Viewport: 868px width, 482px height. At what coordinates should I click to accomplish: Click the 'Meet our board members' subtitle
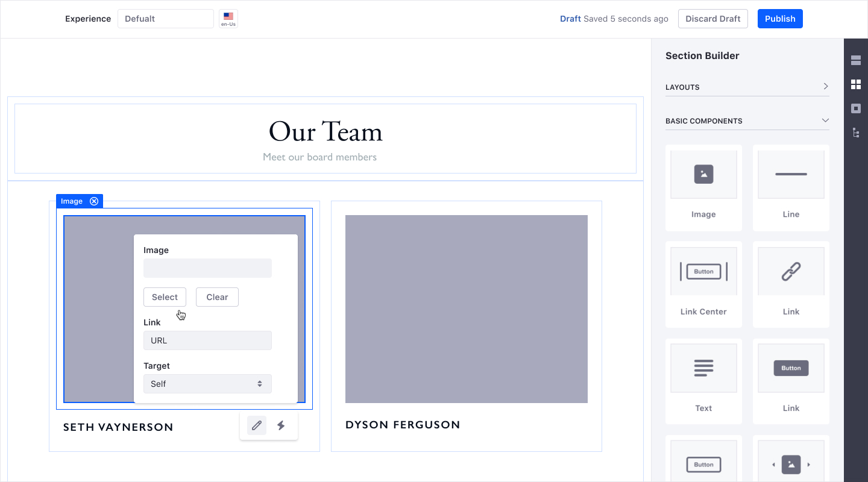319,157
